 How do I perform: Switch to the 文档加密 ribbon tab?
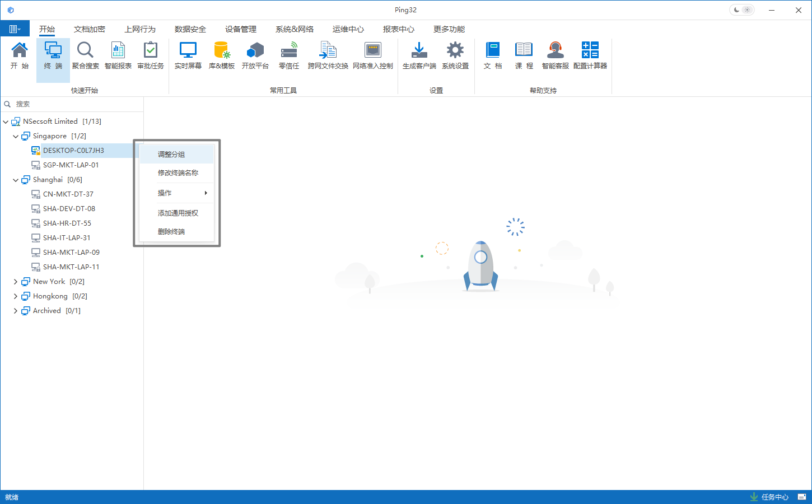tap(90, 29)
